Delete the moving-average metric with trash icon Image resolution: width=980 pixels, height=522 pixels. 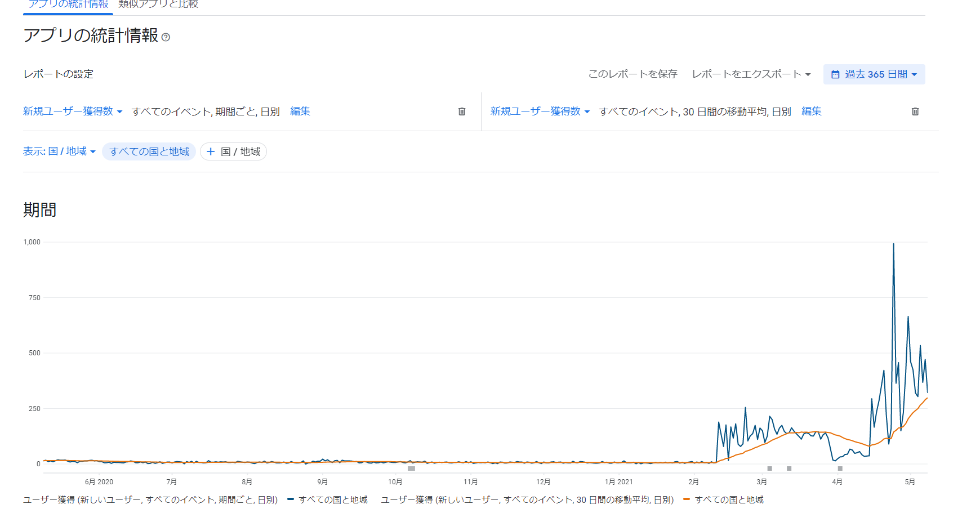click(x=915, y=111)
